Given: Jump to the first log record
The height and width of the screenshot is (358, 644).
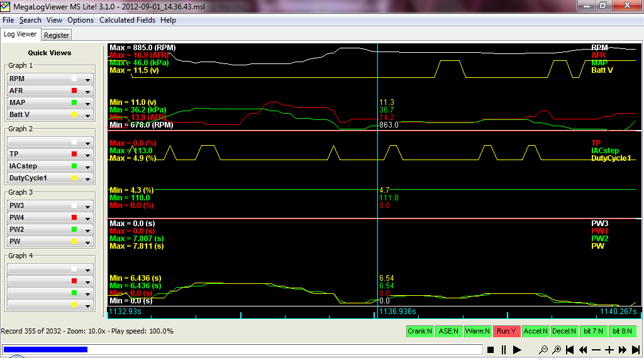Looking at the screenshot, I should 570,350.
